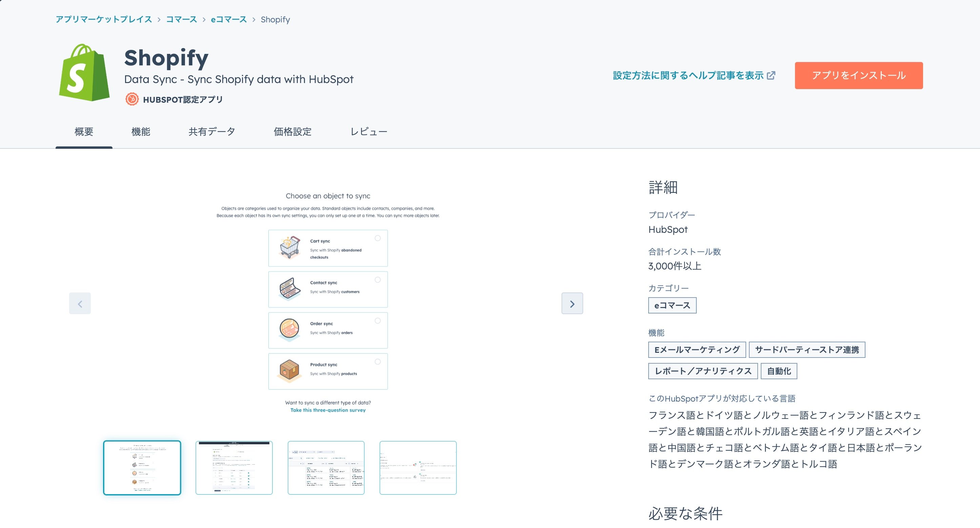The width and height of the screenshot is (980, 528).
Task: Select the Product sync radio button
Action: click(x=377, y=362)
